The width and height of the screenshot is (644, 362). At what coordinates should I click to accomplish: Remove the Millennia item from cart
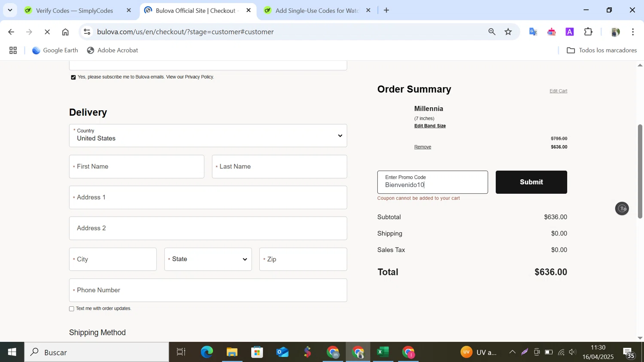point(422,147)
